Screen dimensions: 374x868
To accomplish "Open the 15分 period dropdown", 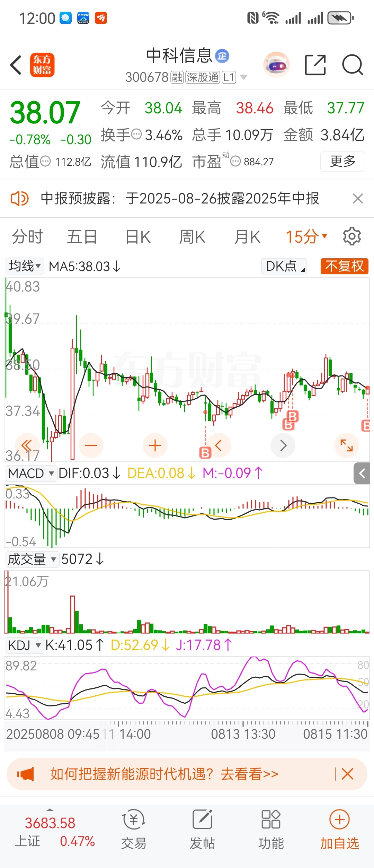I will pos(306,237).
